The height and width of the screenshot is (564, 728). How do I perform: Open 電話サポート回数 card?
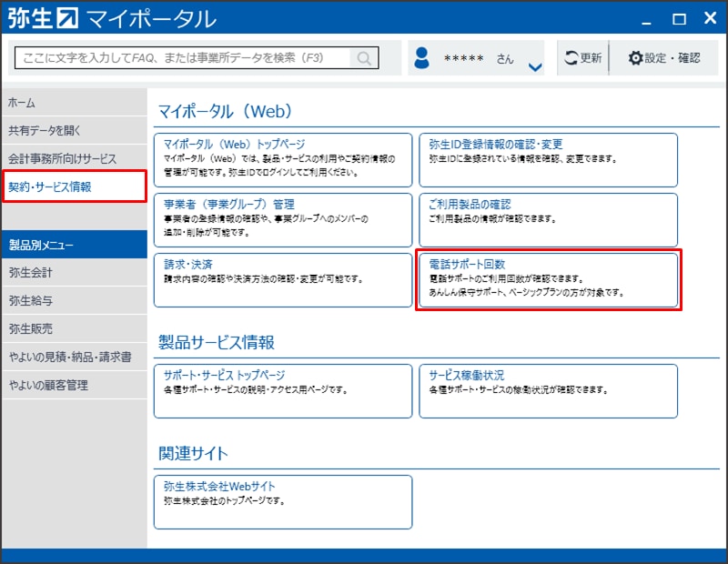click(548, 280)
